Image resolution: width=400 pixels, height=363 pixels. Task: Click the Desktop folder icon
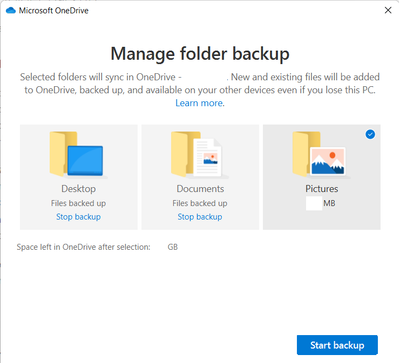(x=77, y=154)
